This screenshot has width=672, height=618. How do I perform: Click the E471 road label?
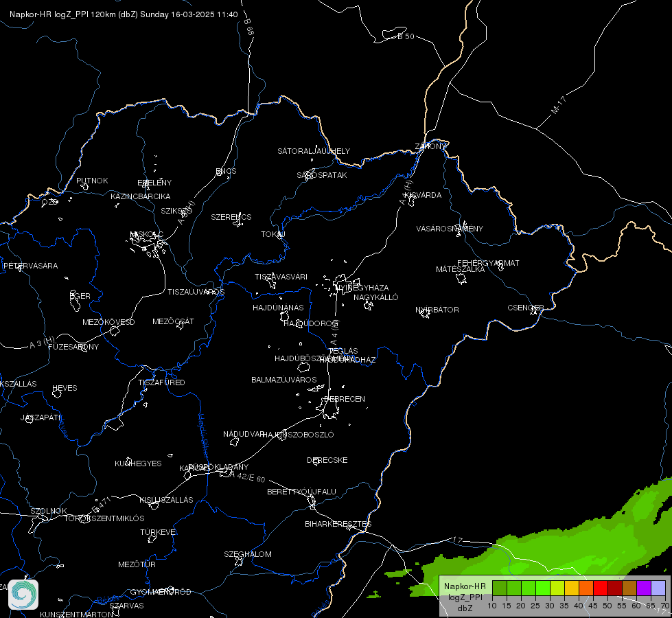(x=102, y=505)
